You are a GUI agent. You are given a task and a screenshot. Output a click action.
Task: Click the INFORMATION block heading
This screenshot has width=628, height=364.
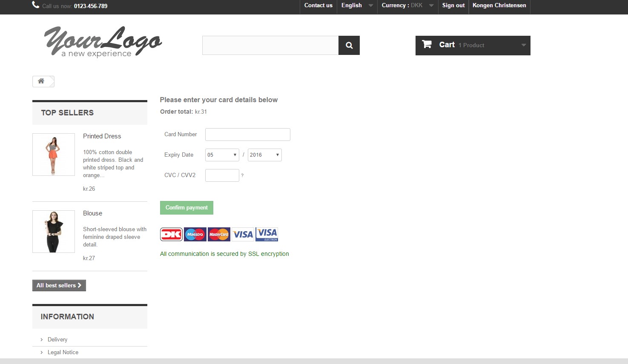(x=67, y=317)
